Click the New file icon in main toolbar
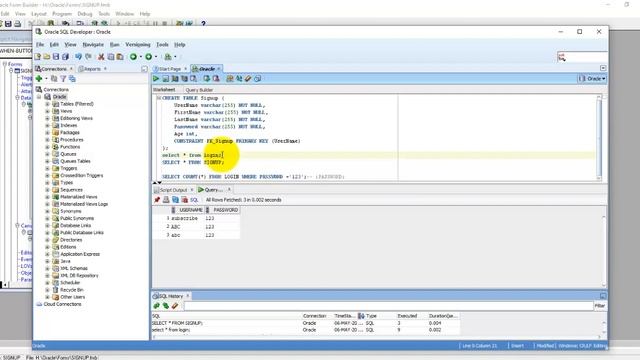Screen dimensions: 640x360 (x=38, y=57)
